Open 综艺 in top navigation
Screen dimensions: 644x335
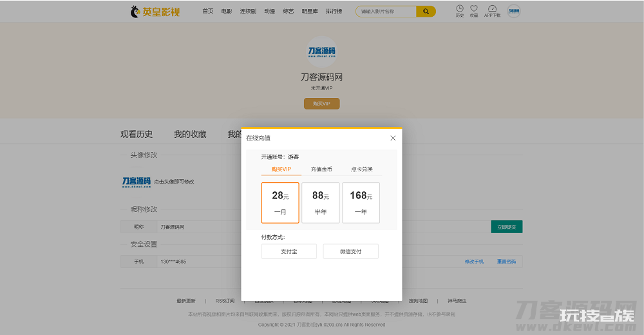289,12
